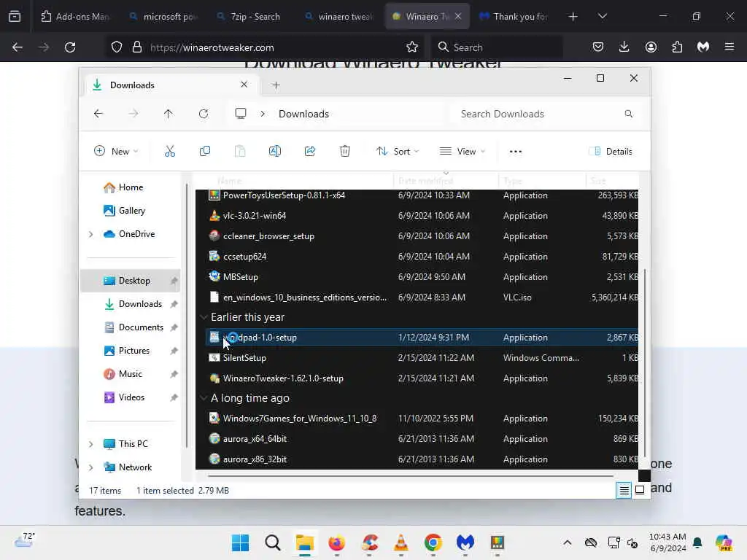747x560 pixels.
Task: Refresh the Downloads folder view
Action: tap(204, 114)
